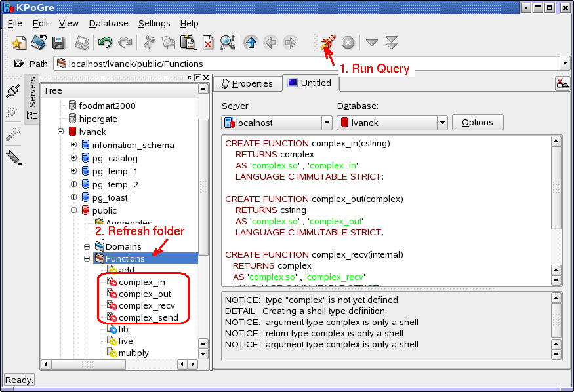Switch to the Properties tab
Image resolution: width=574 pixels, height=392 pixels.
click(248, 83)
